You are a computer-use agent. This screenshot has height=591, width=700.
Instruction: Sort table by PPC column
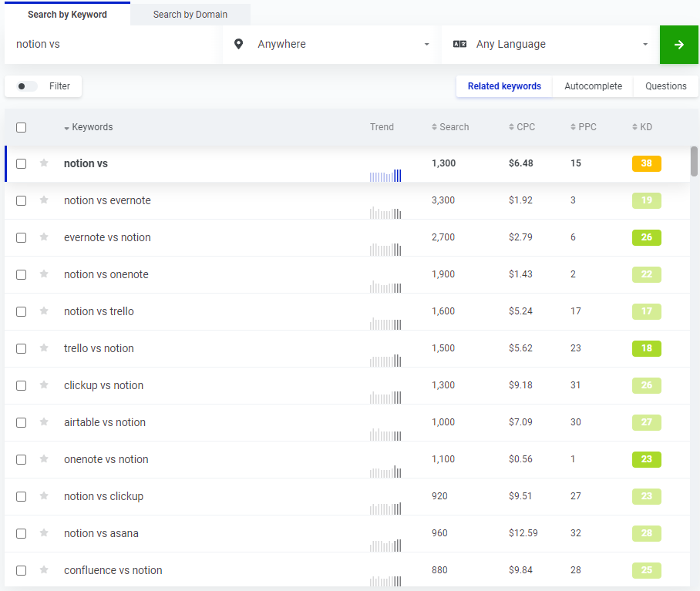584,127
